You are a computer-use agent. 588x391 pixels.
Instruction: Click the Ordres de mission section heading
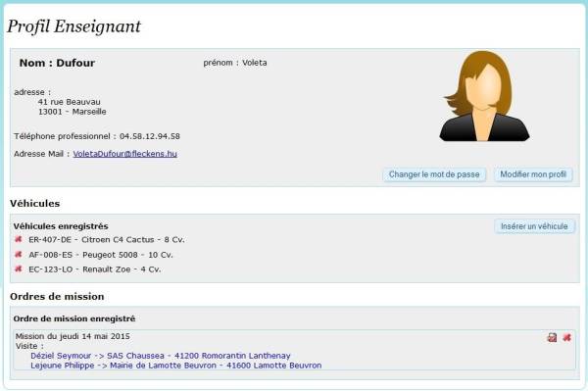(x=57, y=297)
